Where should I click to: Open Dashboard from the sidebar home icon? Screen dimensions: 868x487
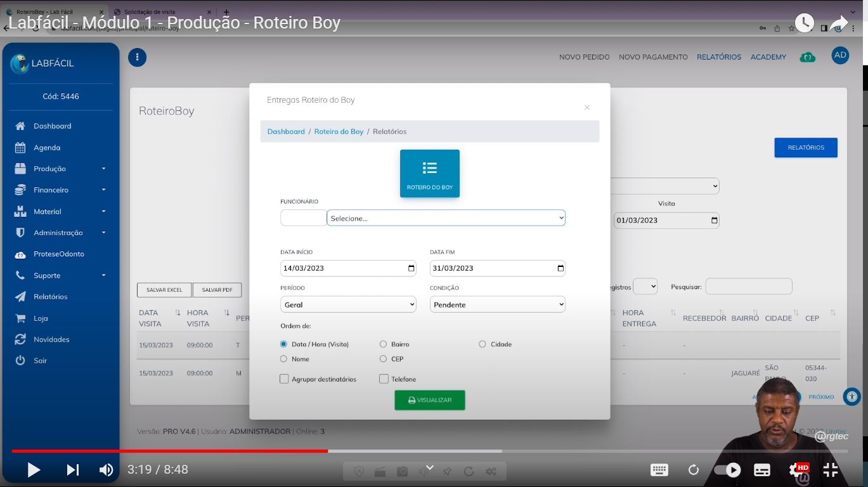[x=20, y=126]
